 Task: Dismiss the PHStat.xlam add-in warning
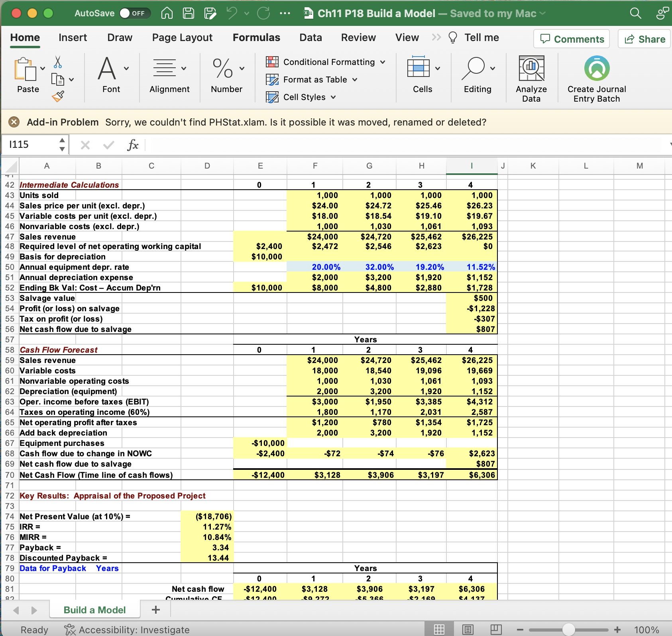(14, 122)
